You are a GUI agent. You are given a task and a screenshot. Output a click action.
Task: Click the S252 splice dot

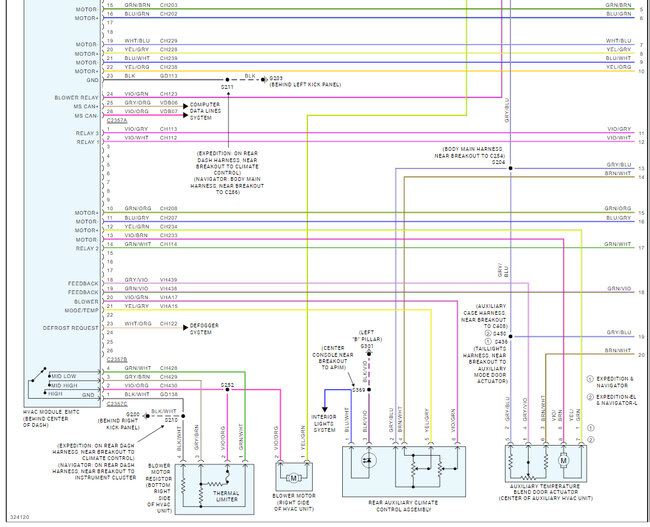click(x=227, y=390)
